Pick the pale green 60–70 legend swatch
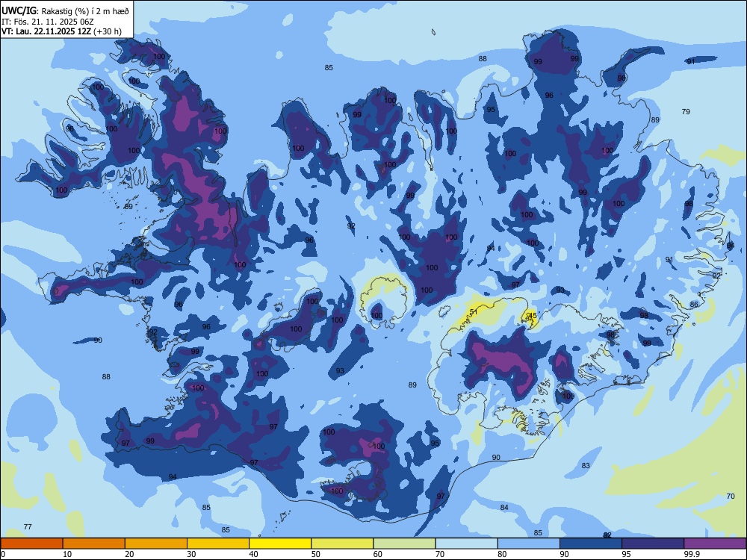The image size is (747, 560). point(404,544)
